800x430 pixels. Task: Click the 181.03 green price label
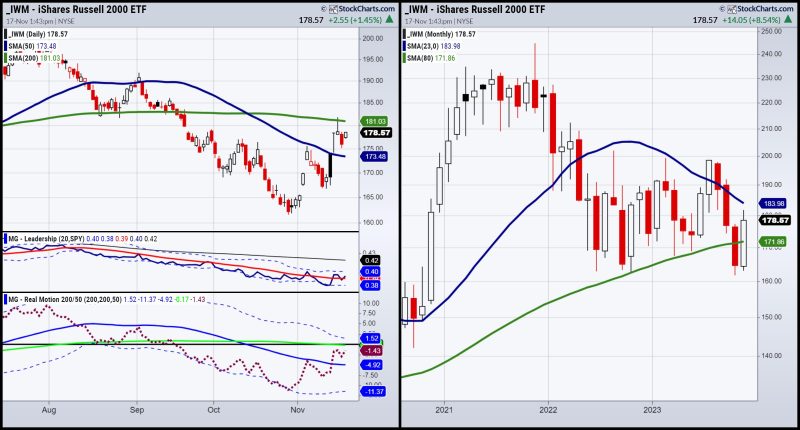[375, 121]
